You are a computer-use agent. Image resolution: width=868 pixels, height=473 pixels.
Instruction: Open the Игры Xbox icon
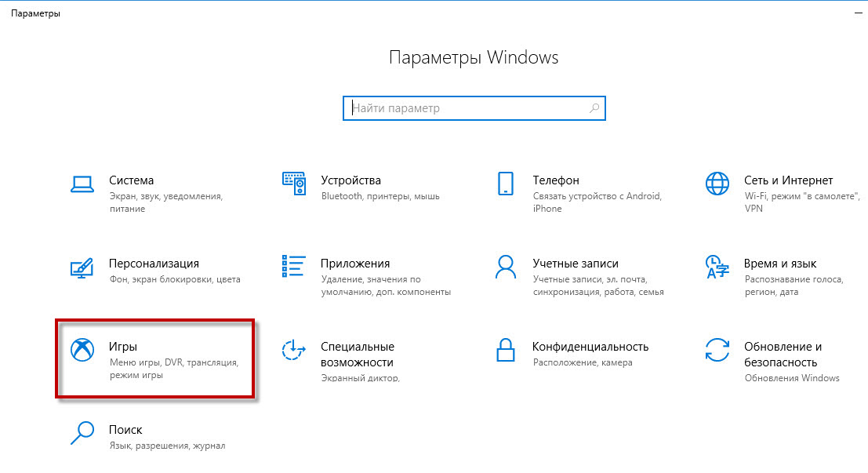click(x=82, y=350)
